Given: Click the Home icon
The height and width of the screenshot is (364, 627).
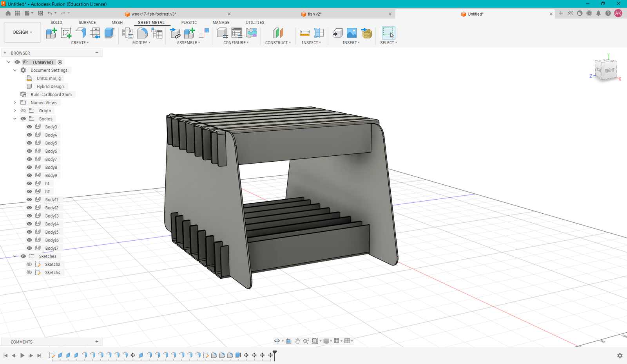Looking at the screenshot, I should pyautogui.click(x=8, y=13).
